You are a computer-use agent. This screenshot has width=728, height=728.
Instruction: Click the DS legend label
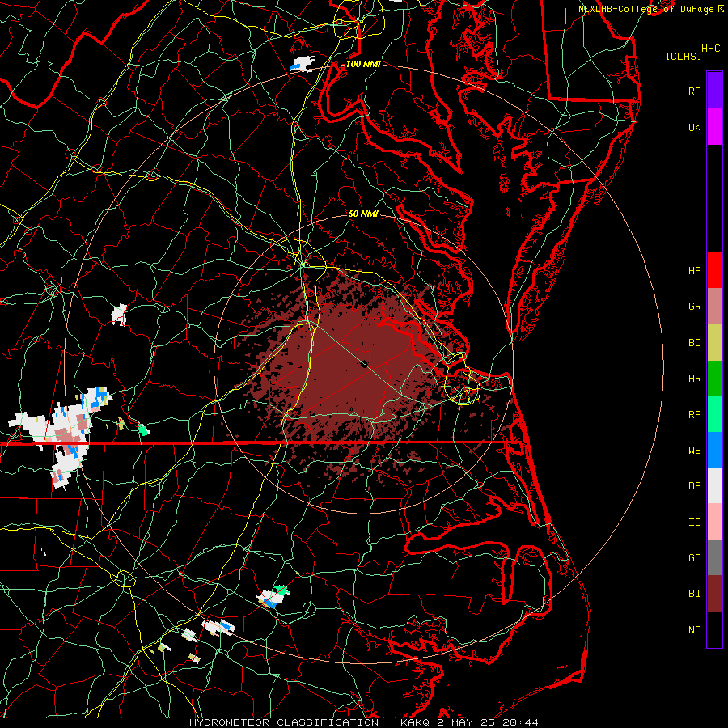point(694,486)
